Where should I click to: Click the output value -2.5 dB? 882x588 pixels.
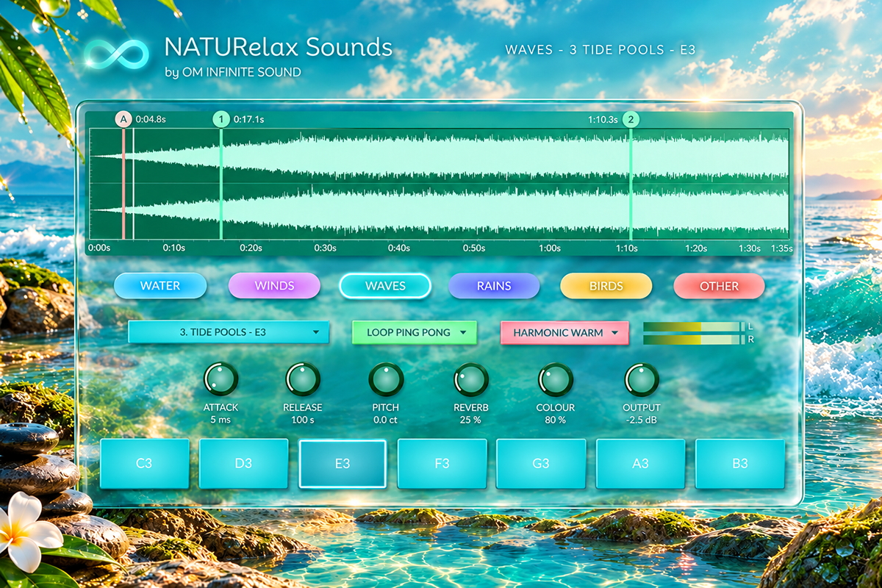point(642,420)
